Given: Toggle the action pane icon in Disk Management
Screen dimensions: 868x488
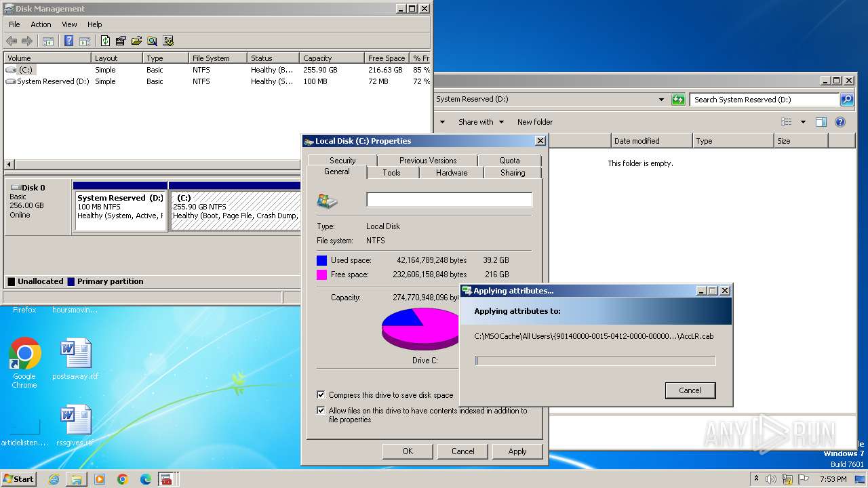Looking at the screenshot, I should point(85,41).
